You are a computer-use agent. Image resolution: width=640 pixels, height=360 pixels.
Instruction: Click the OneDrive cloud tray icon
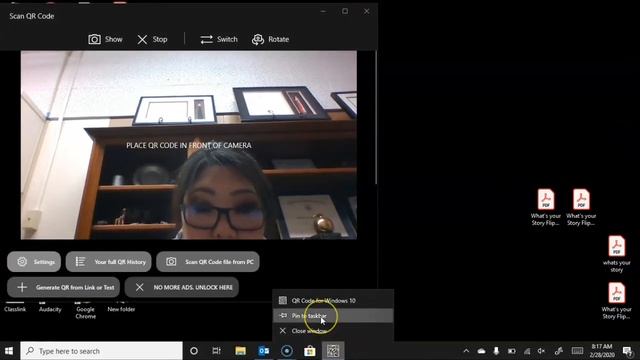coord(482,351)
